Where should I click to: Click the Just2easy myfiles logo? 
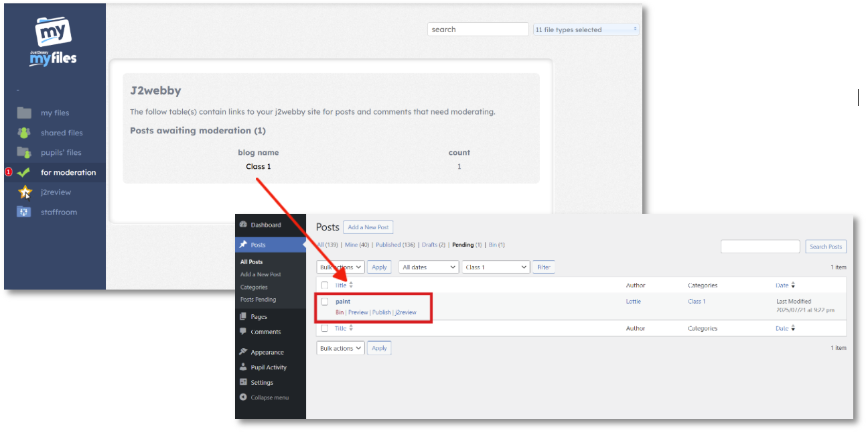[54, 42]
